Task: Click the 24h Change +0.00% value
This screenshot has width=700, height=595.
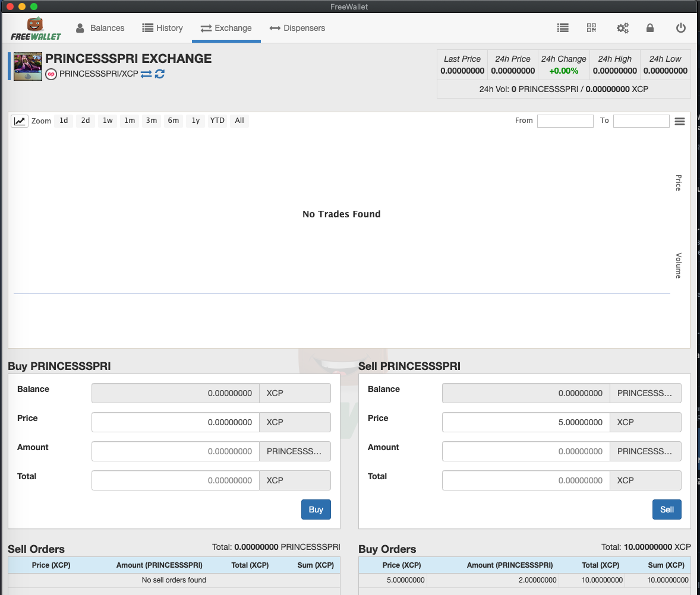Action: [563, 71]
